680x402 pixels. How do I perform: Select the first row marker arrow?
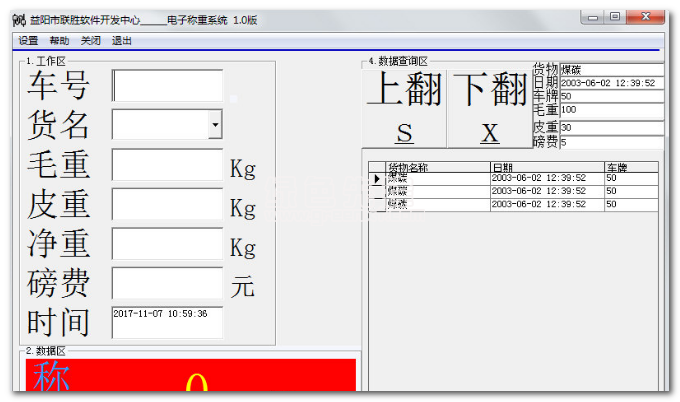(377, 179)
